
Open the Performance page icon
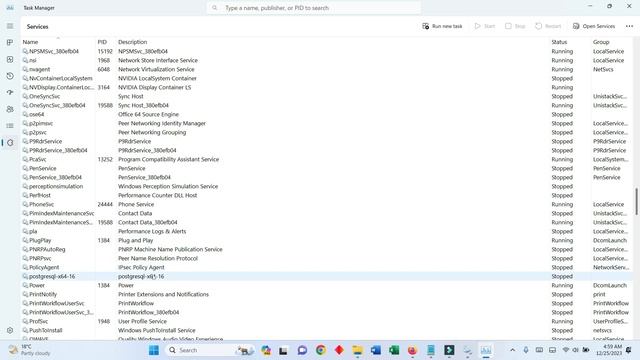coord(10,59)
